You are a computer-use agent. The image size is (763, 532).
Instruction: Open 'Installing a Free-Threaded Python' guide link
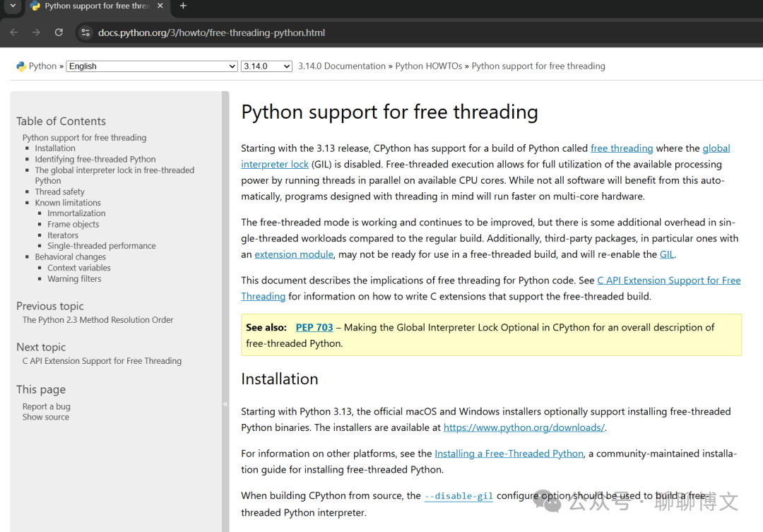coord(509,454)
